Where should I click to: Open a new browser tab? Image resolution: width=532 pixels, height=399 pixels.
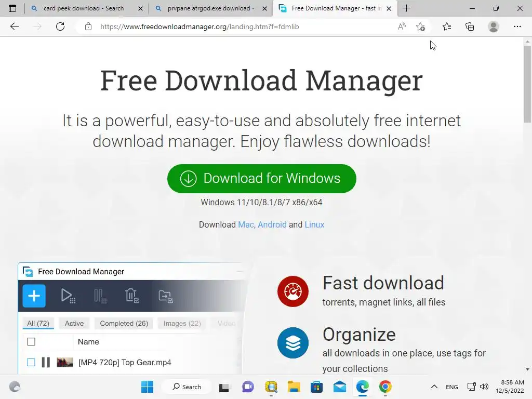pyautogui.click(x=406, y=8)
